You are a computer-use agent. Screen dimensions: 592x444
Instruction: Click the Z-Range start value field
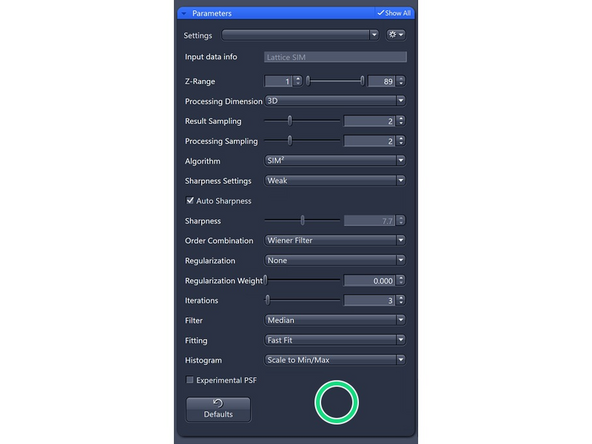click(x=278, y=81)
